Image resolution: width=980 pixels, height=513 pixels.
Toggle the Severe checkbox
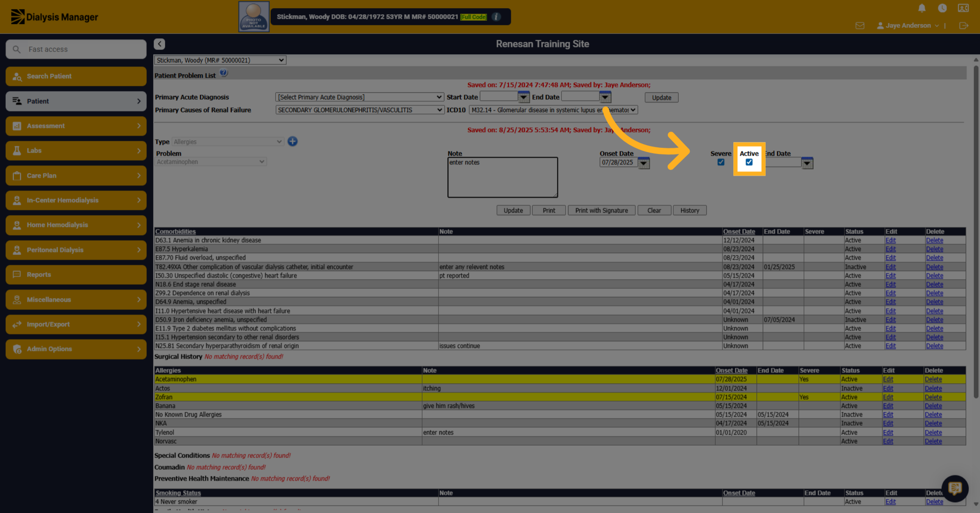tap(721, 162)
